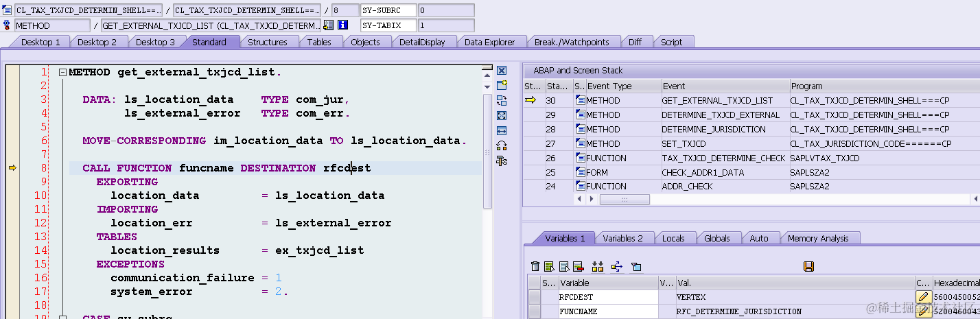Open the Globals variables tab

(717, 238)
